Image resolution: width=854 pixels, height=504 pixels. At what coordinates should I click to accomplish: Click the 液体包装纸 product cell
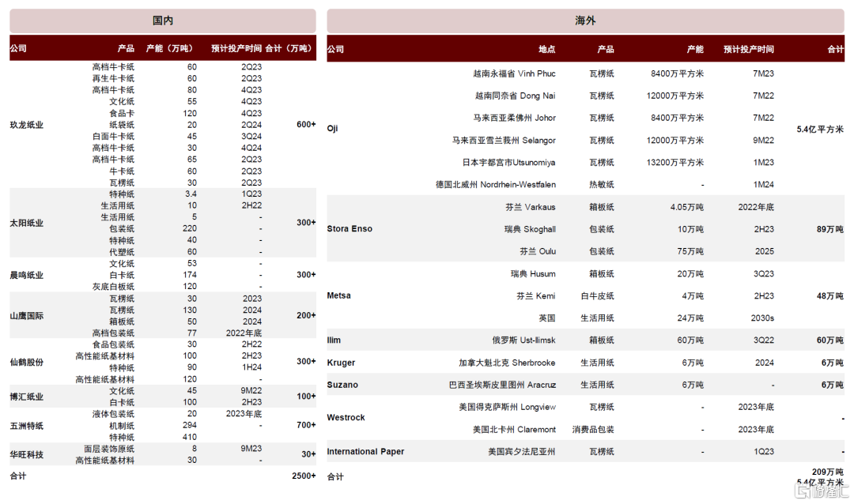tap(113, 414)
